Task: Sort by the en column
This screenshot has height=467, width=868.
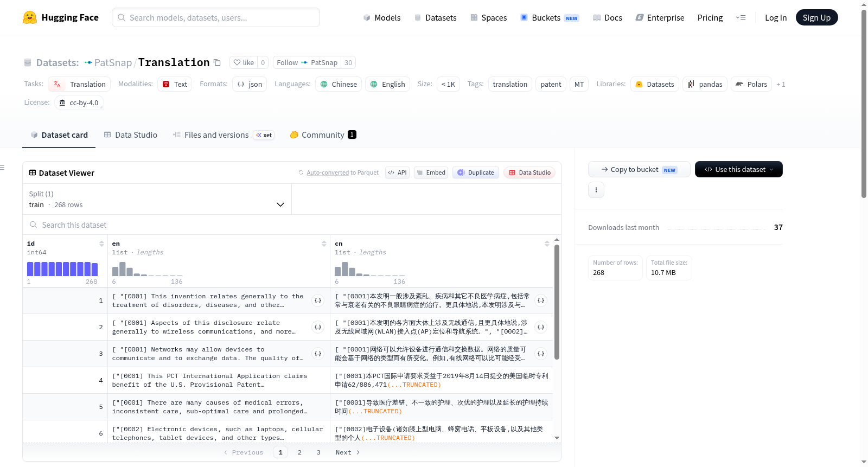Action: [x=324, y=244]
